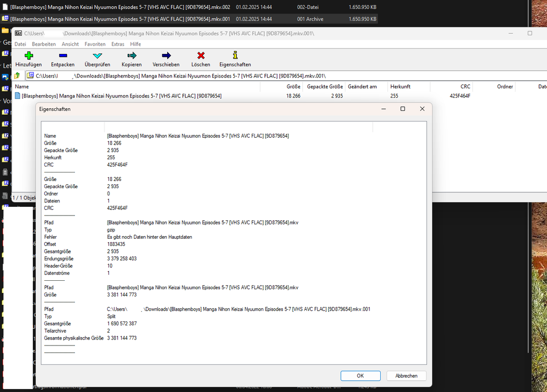Click the Typ value Split
The width and height of the screenshot is (547, 392).
pos(111,317)
